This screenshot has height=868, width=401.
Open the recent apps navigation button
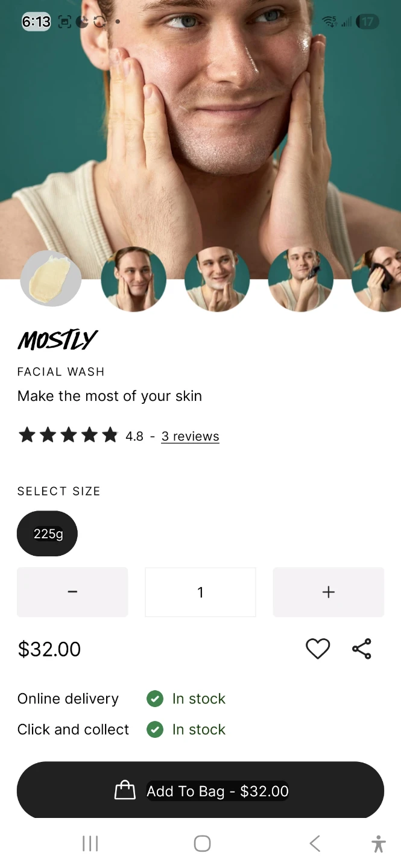(90, 843)
